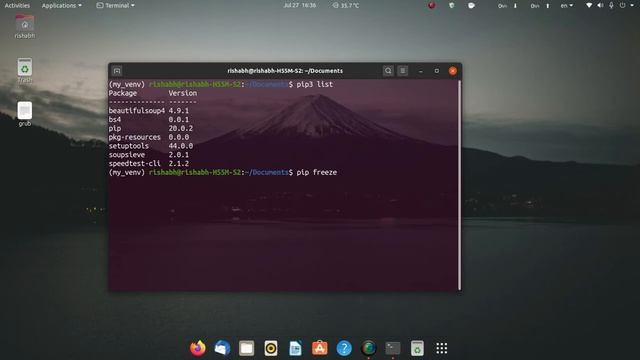Expand the system menu arrow at top right

pos(632,5)
